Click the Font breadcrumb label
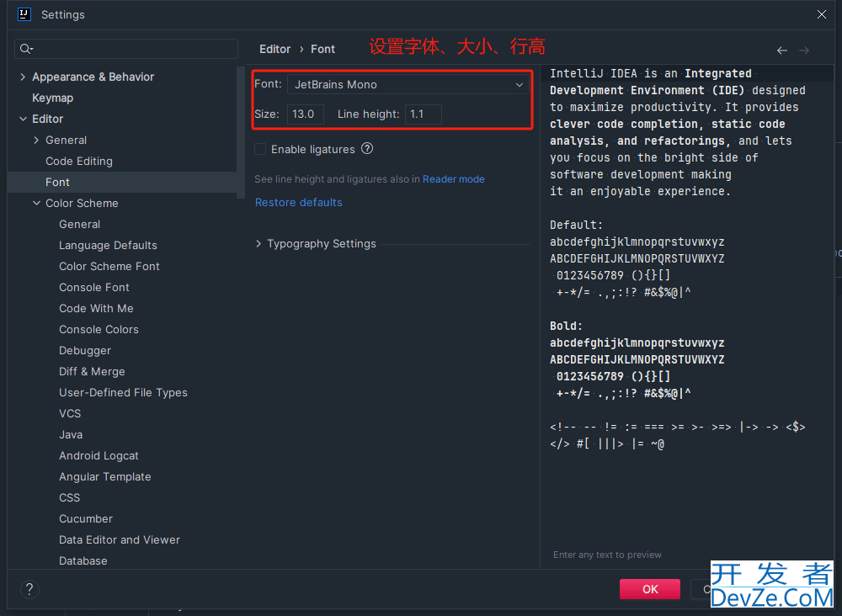This screenshot has height=616, width=842. (322, 49)
